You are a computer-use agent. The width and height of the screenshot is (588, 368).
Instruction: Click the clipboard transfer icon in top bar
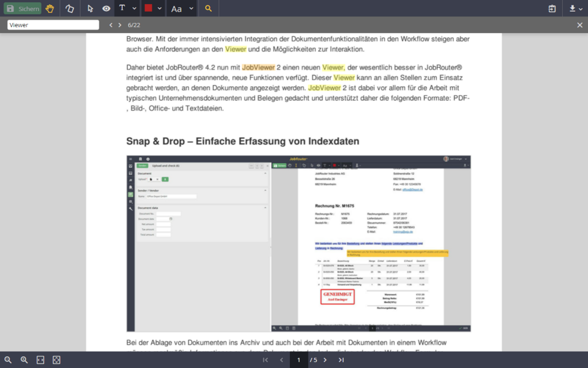click(552, 8)
